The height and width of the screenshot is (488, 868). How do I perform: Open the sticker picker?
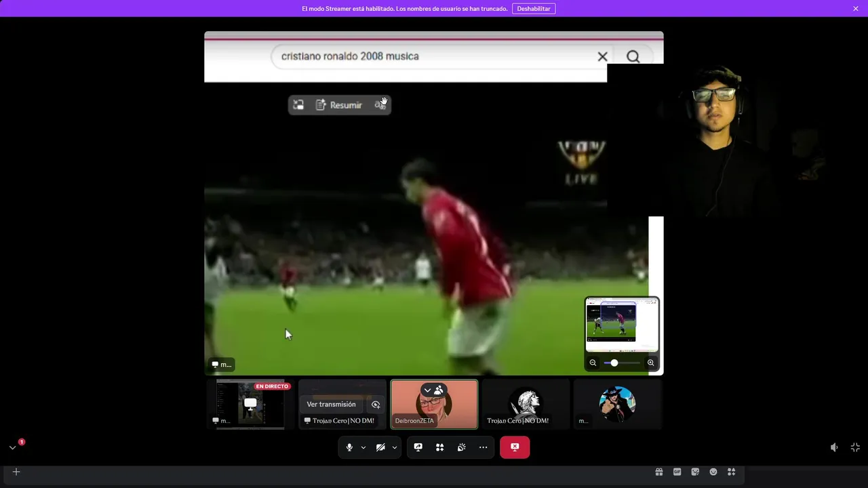tap(695, 472)
